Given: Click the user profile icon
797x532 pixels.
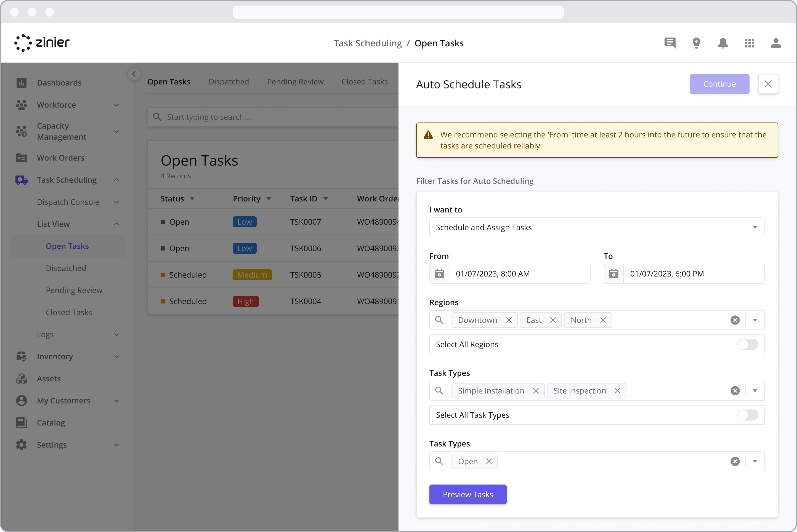Looking at the screenshot, I should [776, 43].
